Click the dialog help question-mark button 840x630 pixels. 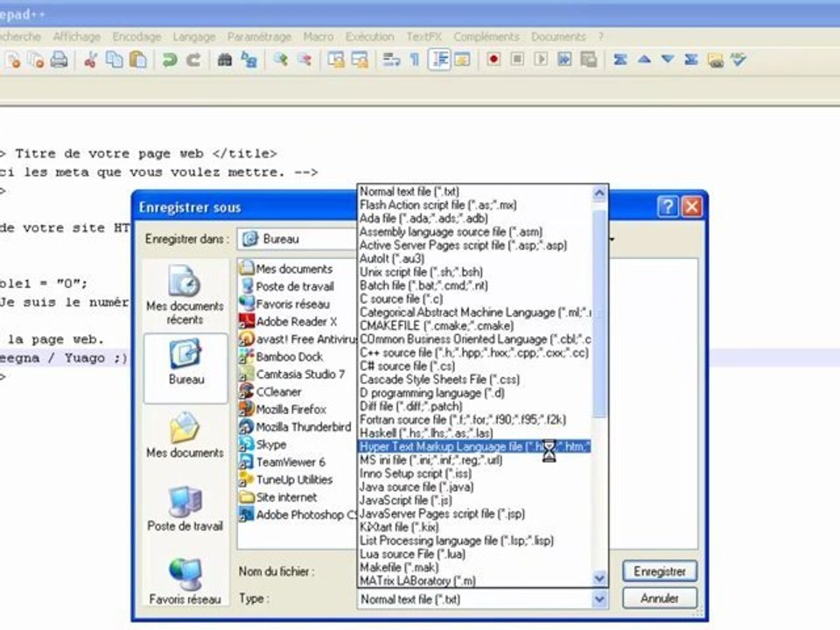[668, 206]
